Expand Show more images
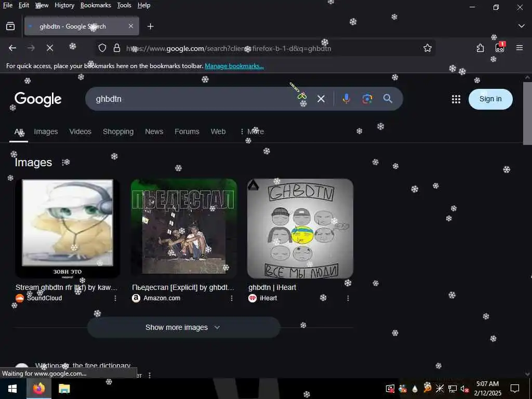532x399 pixels. pos(183,327)
